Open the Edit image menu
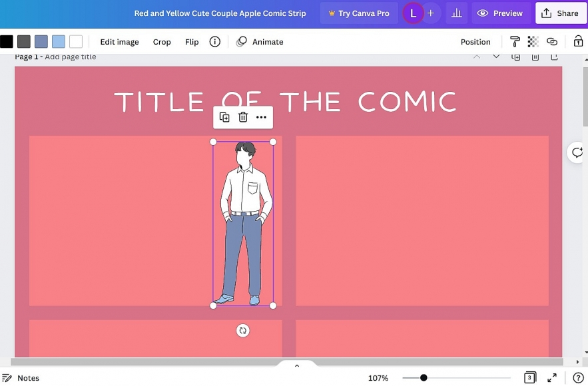Screen dimensions: 588x386 119,42
